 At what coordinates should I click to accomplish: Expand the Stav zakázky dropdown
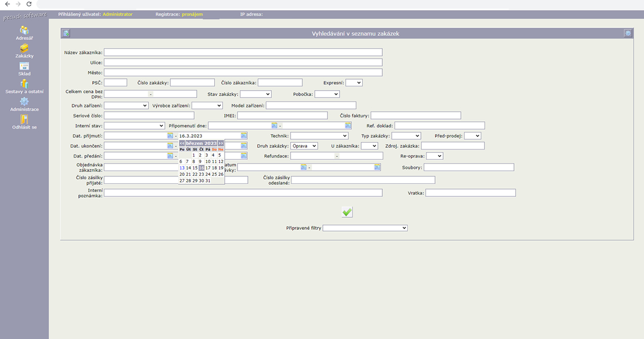point(255,94)
